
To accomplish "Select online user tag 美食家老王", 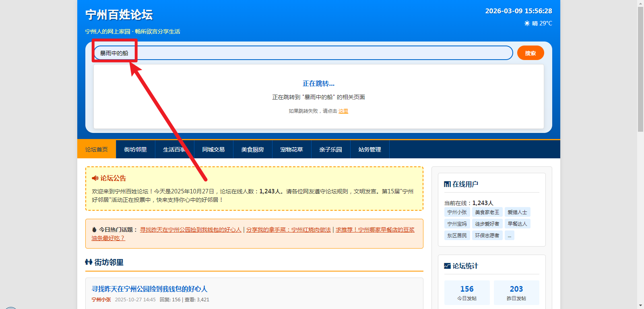I will tap(487, 212).
